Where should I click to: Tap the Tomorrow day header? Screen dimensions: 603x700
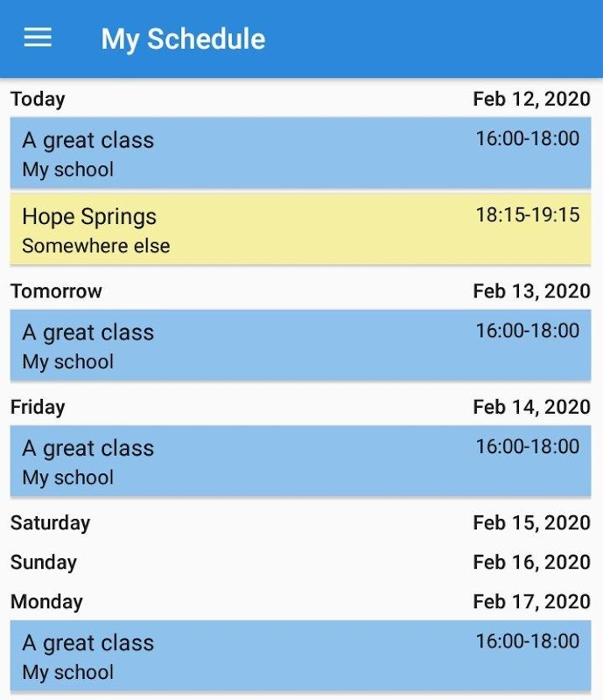point(56,291)
